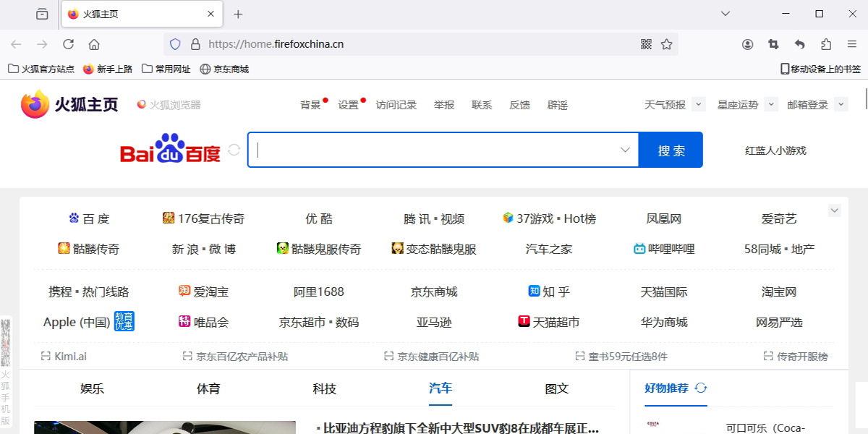Open the 汽车之家 site link

[x=549, y=249]
